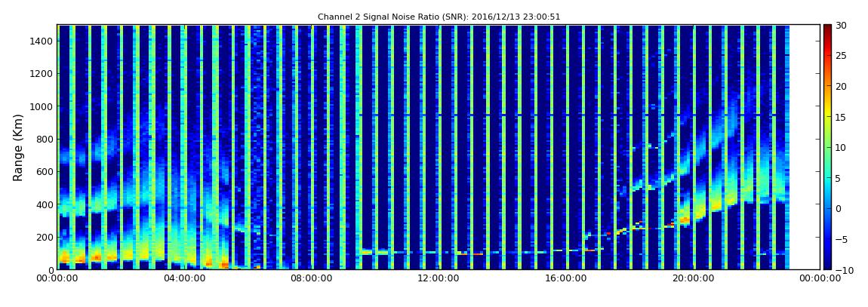The image size is (868, 307).
Task: Click the 04:00:00 time axis label
Action: 183,279
